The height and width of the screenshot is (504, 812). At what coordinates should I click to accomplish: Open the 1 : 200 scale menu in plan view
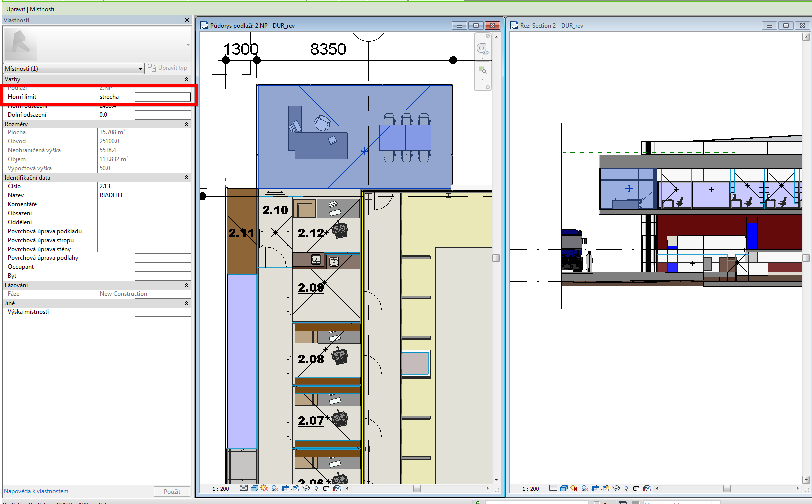[x=221, y=489]
